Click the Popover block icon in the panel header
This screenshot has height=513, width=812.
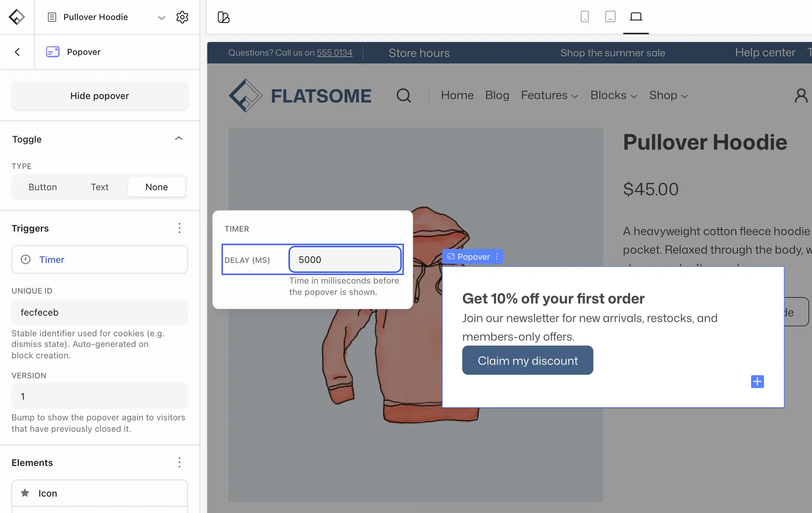(53, 52)
